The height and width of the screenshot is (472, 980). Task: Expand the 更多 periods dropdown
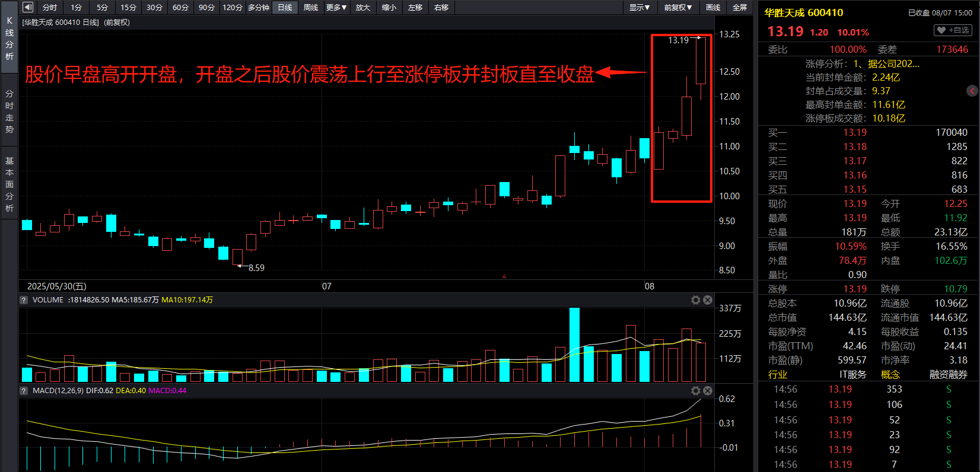pyautogui.click(x=336, y=8)
